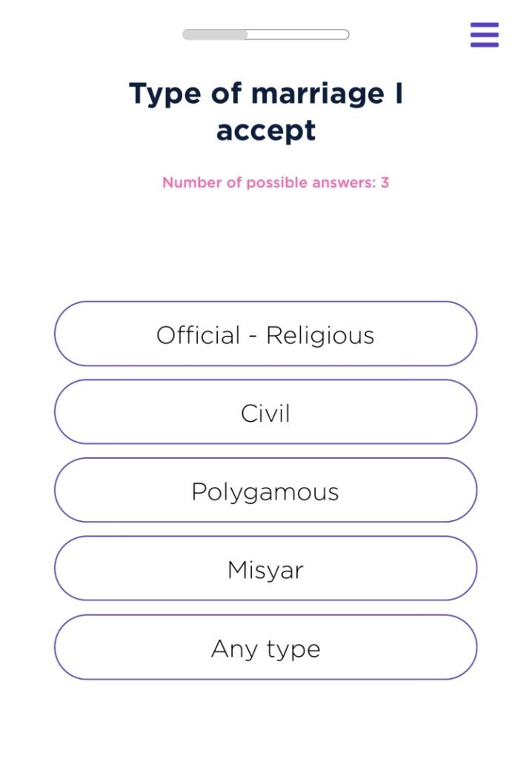Select the Any type answer
This screenshot has height=759, width=532.
(265, 648)
